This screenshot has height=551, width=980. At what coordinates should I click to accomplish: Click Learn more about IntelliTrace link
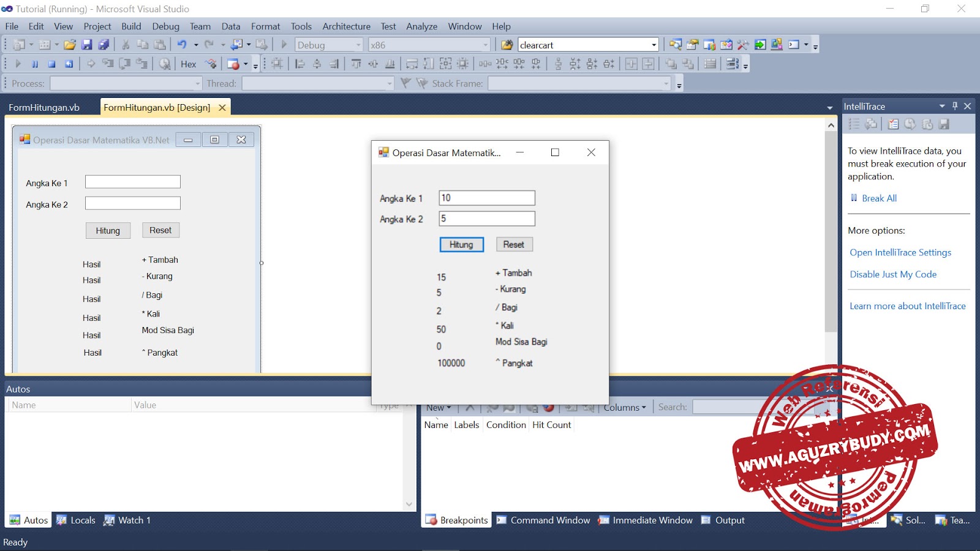tap(907, 306)
